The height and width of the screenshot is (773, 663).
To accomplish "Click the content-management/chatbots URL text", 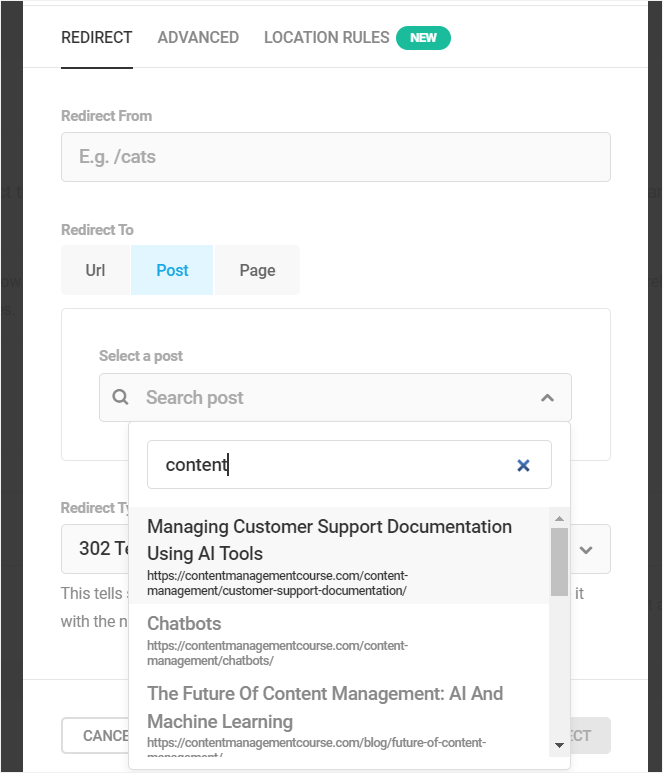I will coord(278,653).
